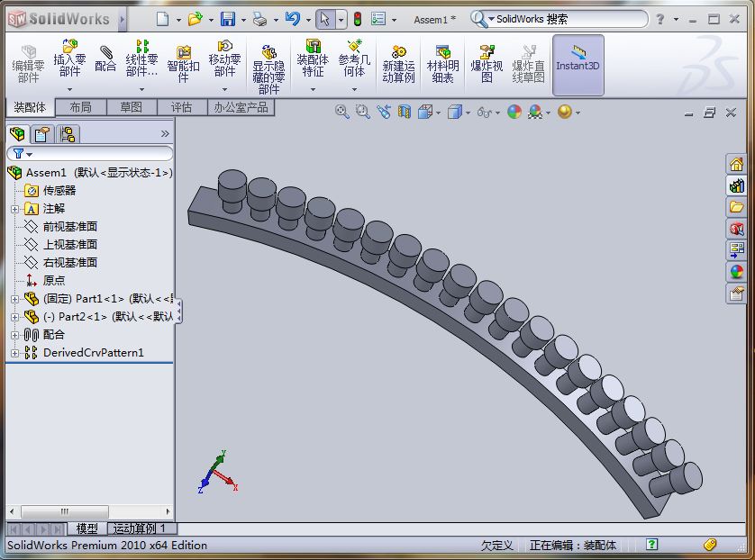This screenshot has width=755, height=560.
Task: Click 装配体特征 assembly features tool
Action: pos(313,59)
